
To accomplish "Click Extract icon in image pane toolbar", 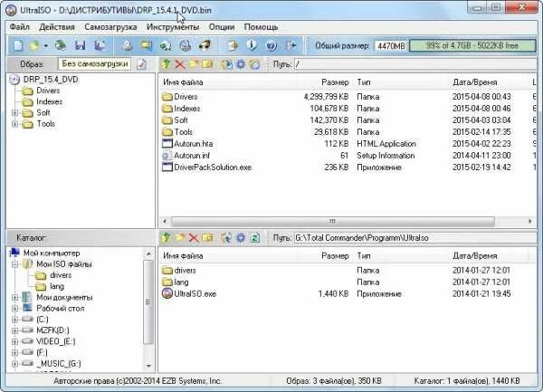I will (227, 64).
